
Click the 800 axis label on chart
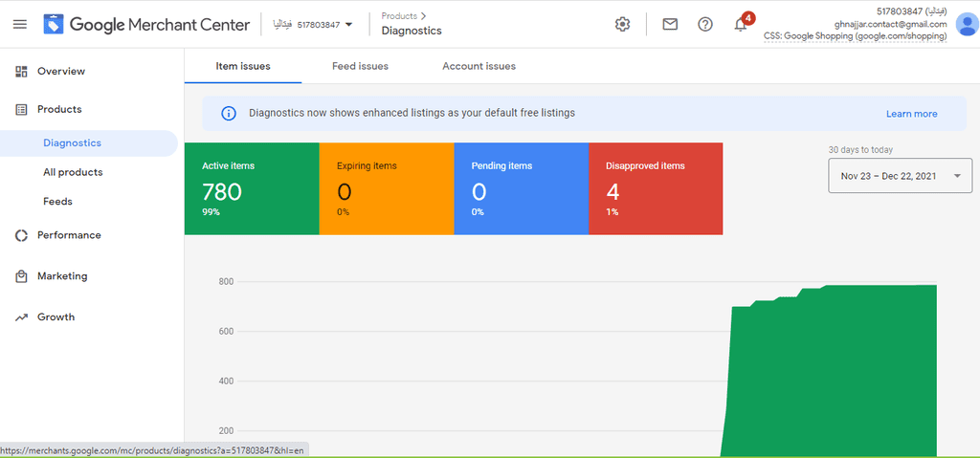click(226, 282)
